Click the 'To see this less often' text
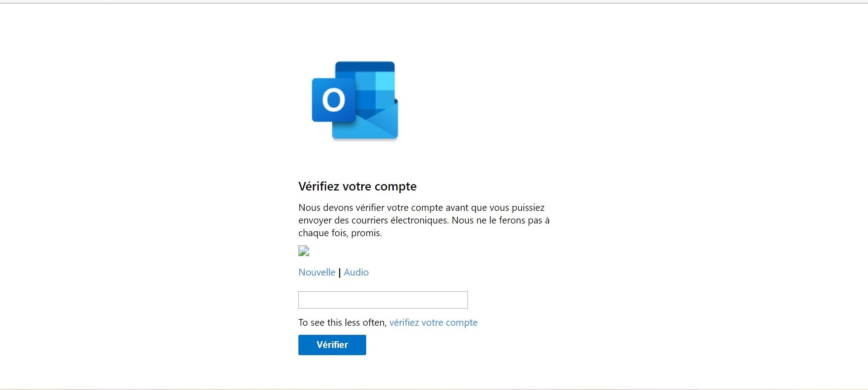 342,323
